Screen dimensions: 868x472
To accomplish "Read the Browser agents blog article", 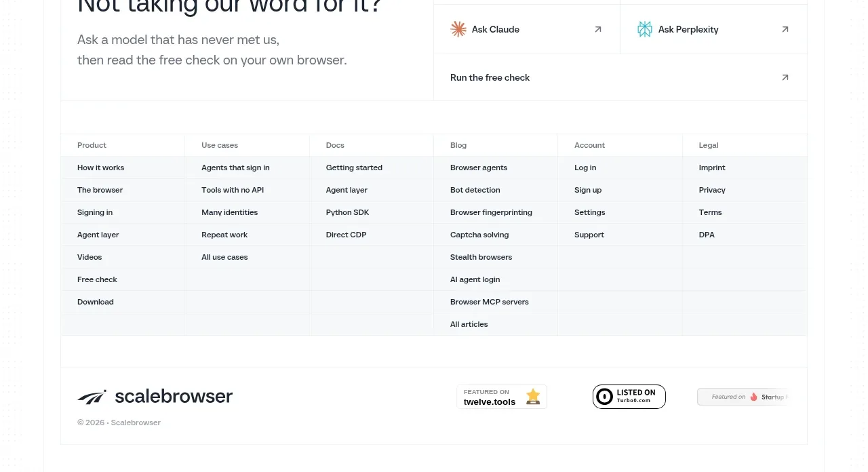I will (479, 168).
